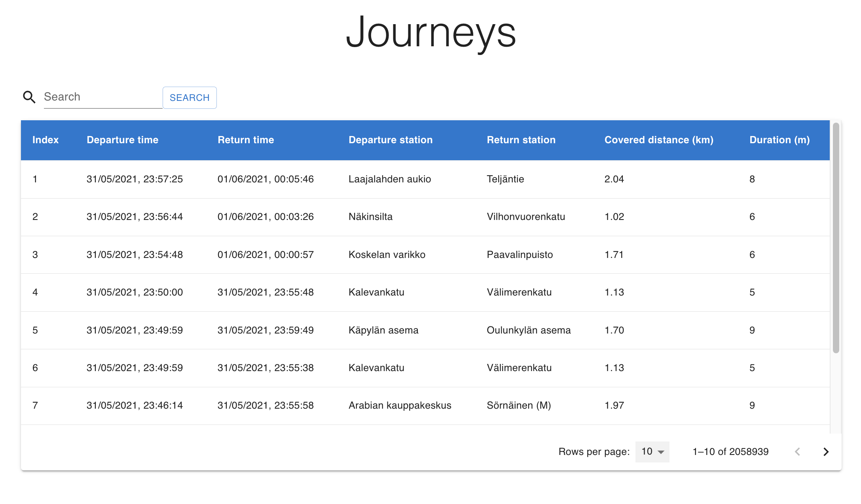The height and width of the screenshot is (504, 861).
Task: Click the Return time column header
Action: click(246, 140)
